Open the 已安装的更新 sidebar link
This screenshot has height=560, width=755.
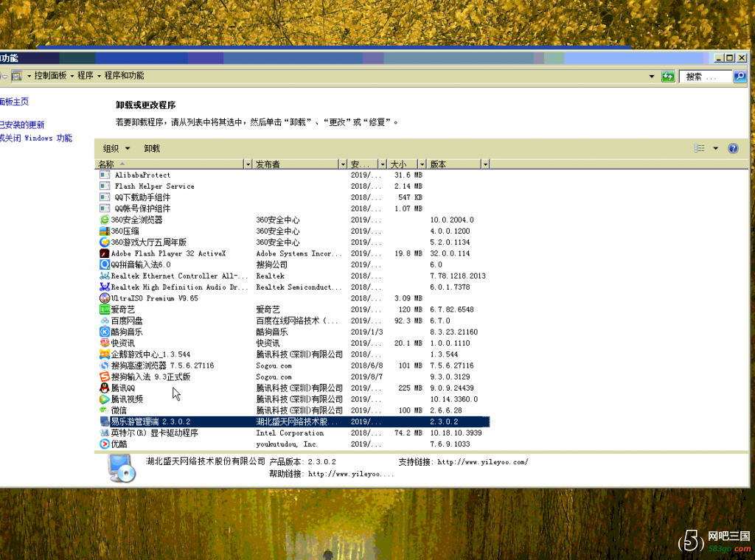pyautogui.click(x=22, y=125)
